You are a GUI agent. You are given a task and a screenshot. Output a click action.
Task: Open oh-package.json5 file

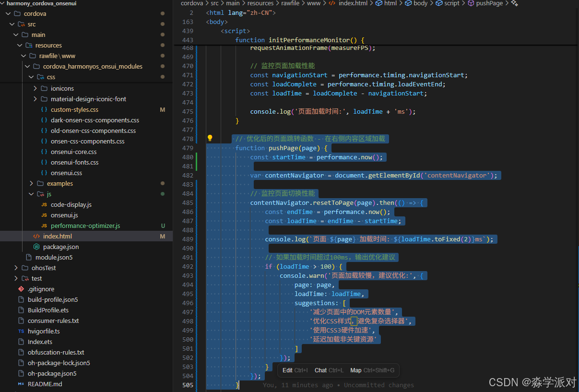point(52,374)
